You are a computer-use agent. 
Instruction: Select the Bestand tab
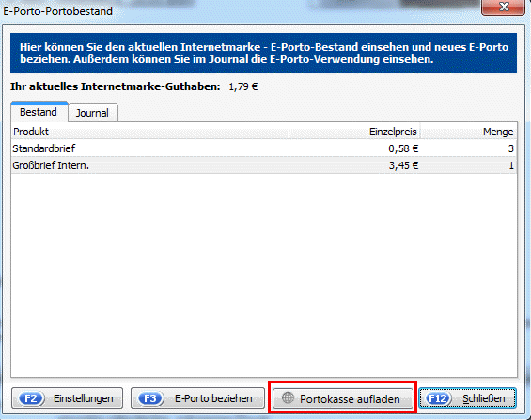click(39, 112)
